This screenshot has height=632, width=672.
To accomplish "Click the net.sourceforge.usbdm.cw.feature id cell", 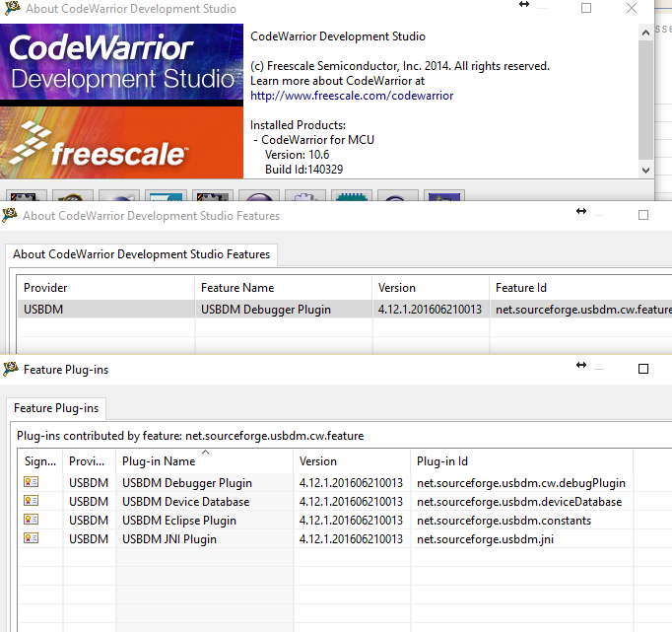I will pos(583,310).
